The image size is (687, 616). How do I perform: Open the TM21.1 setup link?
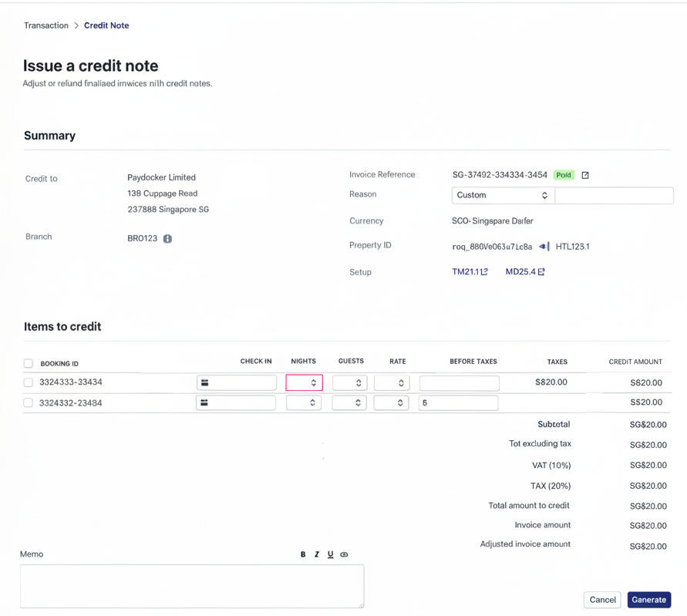(470, 272)
